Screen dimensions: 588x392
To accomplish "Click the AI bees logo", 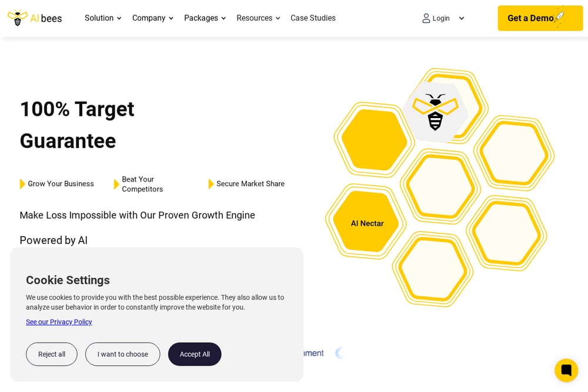I will pyautogui.click(x=35, y=18).
